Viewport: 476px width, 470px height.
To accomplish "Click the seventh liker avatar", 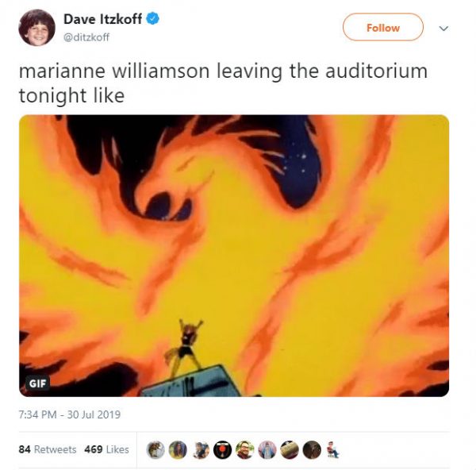I will pyautogui.click(x=290, y=449).
